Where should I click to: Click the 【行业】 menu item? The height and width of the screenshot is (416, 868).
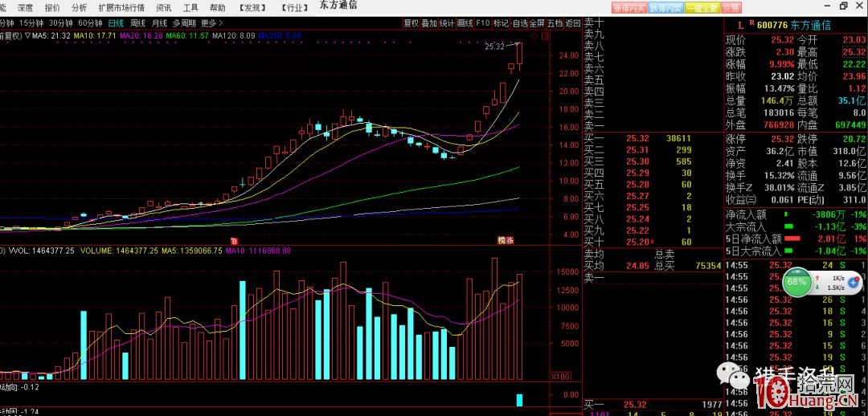tap(294, 8)
